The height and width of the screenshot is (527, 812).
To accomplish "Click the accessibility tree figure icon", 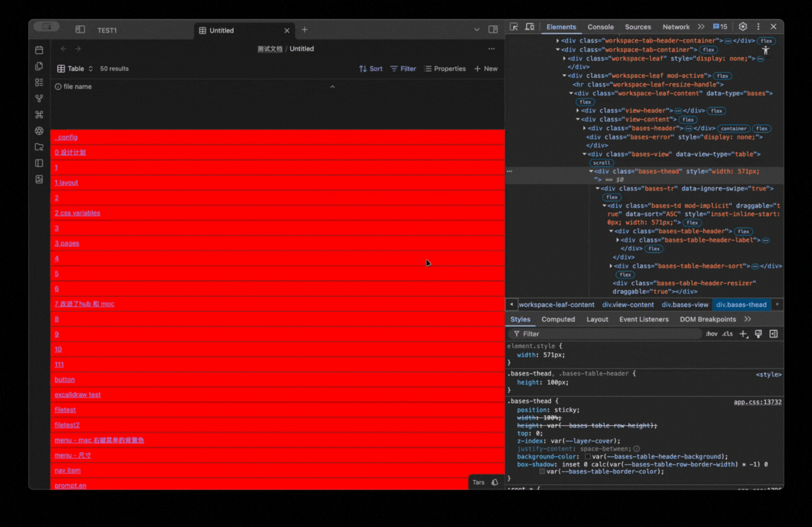I will (766, 50).
